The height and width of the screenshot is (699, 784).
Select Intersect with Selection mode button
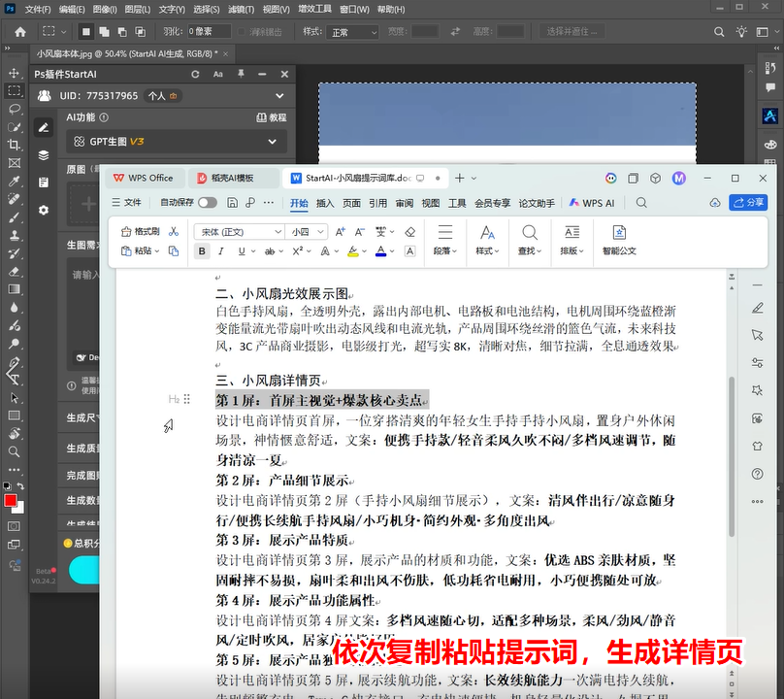point(141,32)
